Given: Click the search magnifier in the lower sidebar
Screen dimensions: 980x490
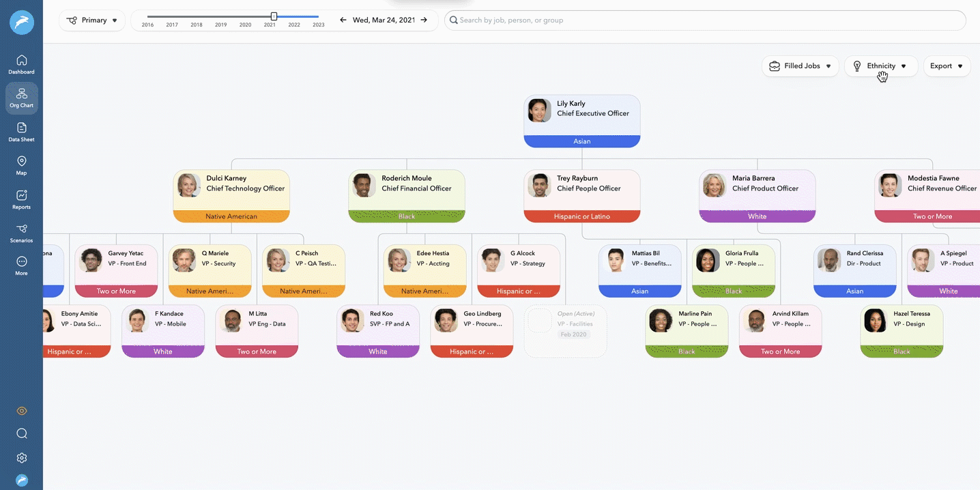Looking at the screenshot, I should click(x=21, y=433).
